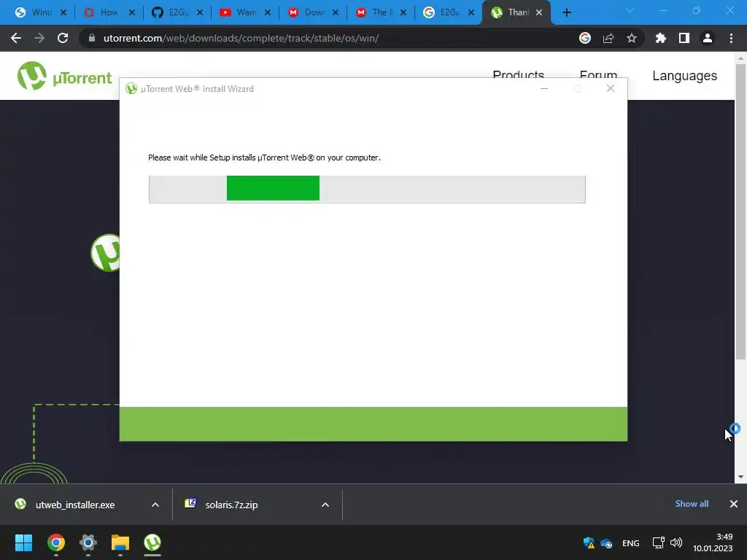Reload the current page
Screen dimensions: 747x560
click(63, 38)
